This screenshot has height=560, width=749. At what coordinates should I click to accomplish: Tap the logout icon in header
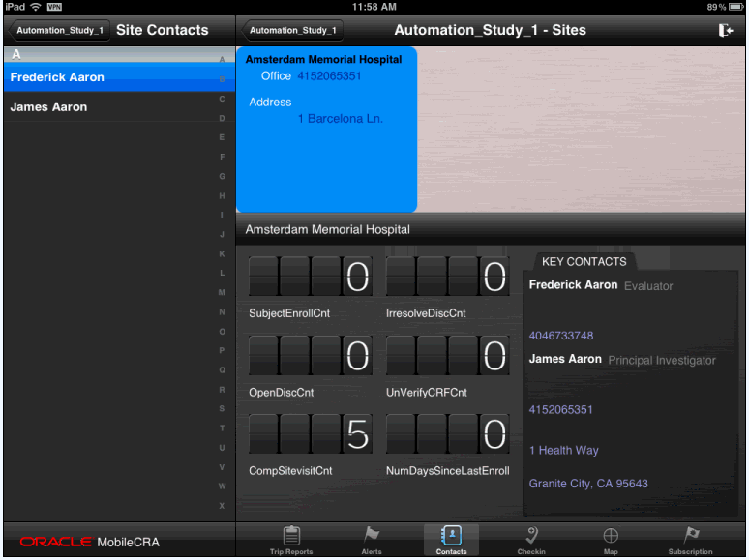click(x=725, y=31)
